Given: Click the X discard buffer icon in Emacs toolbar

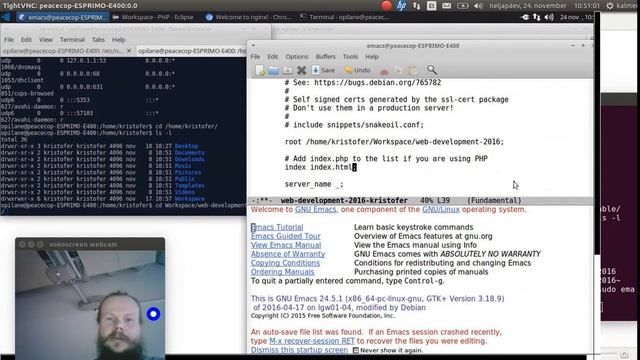Looking at the screenshot, I should [x=301, y=70].
